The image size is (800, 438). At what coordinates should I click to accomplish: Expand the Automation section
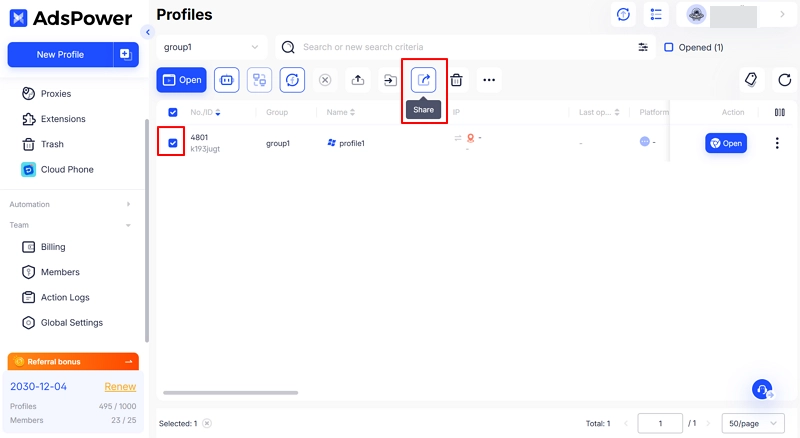[70, 204]
